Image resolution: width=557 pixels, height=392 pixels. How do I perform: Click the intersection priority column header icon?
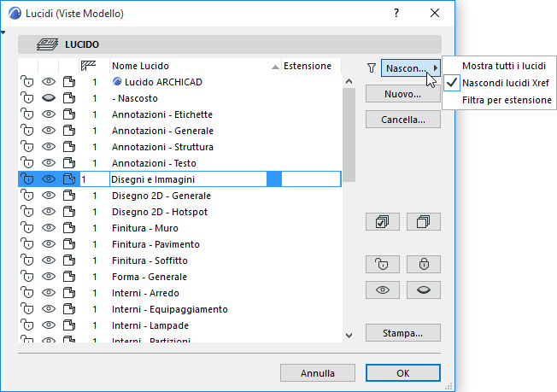(x=88, y=66)
